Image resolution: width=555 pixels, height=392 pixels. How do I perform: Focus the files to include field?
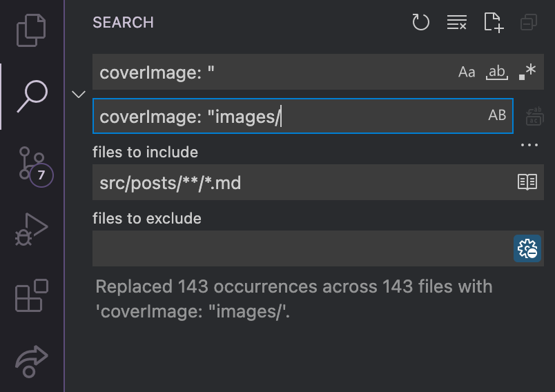300,182
